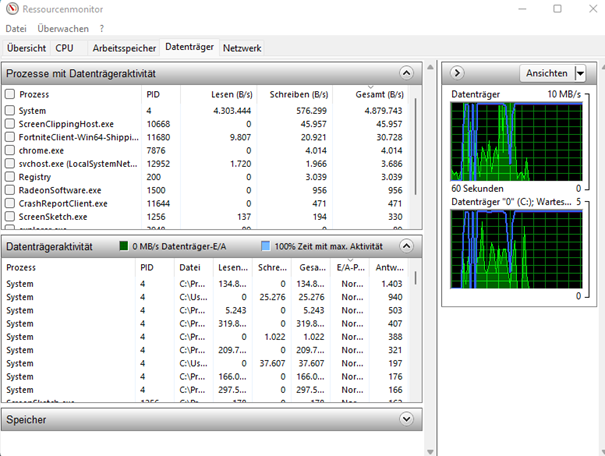Click the System total value 4.879.743

383,111
